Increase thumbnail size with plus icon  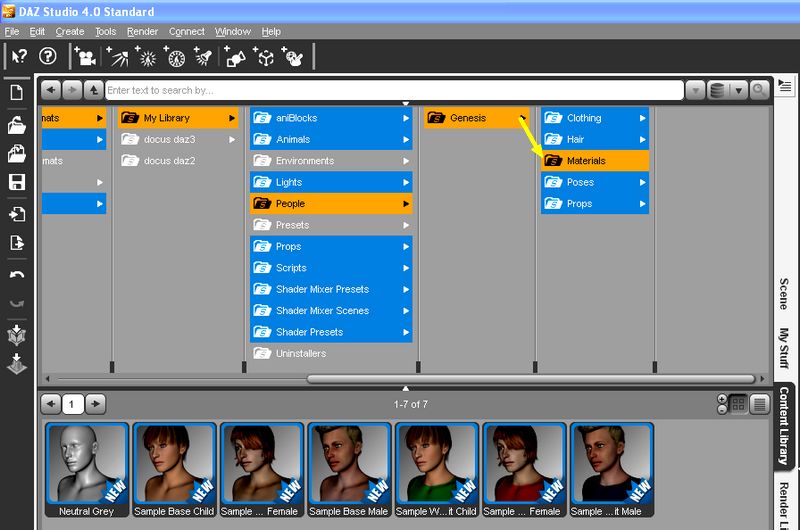(x=722, y=399)
